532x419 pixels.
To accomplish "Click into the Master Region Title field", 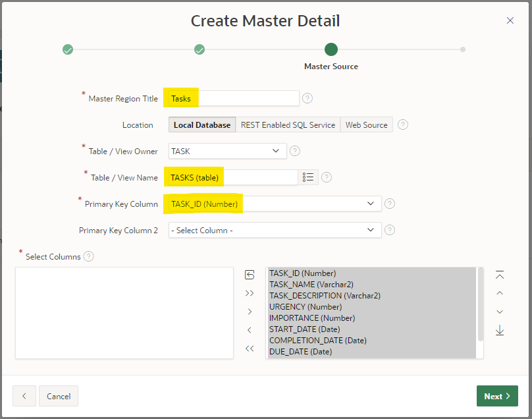I will [x=248, y=98].
